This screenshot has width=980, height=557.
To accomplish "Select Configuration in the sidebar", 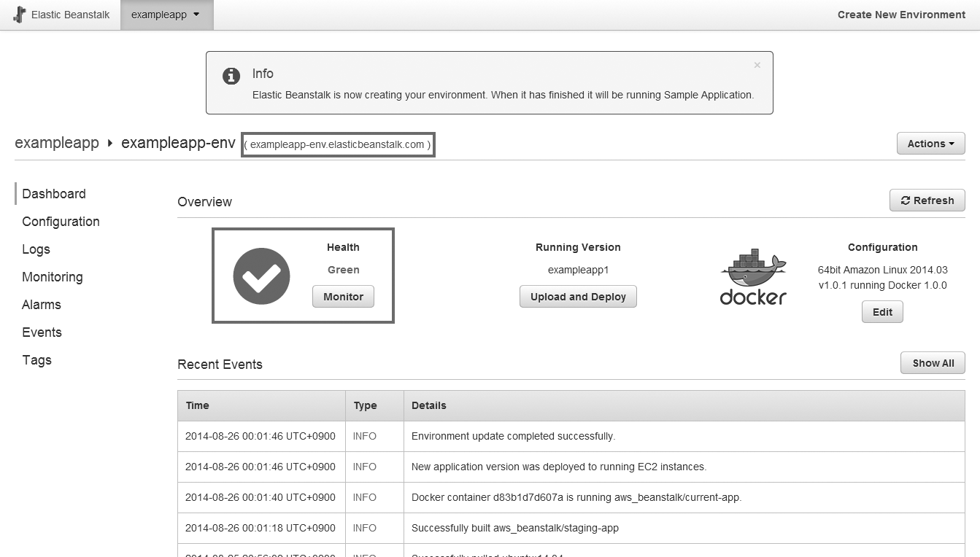I will click(61, 222).
